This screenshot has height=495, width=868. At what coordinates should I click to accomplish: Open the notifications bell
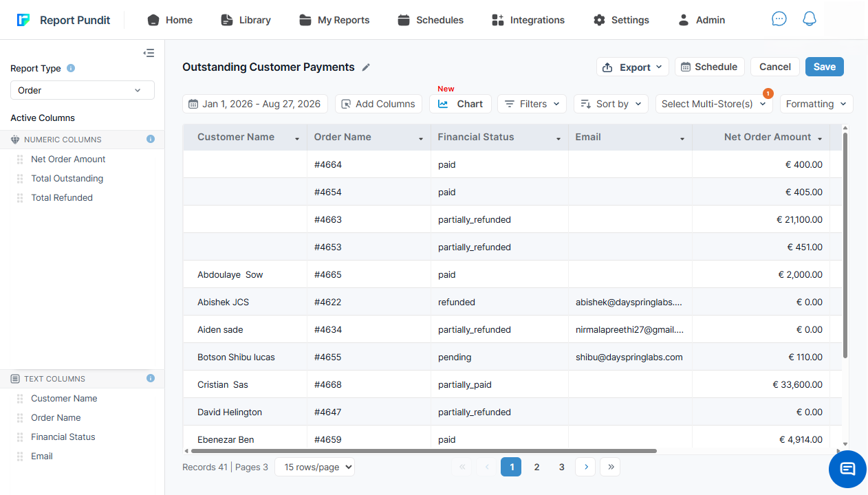(x=810, y=19)
